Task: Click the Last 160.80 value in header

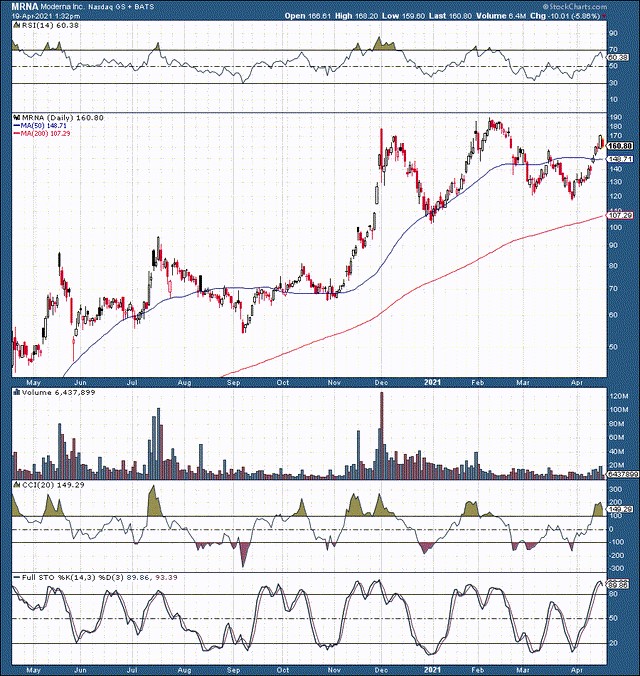Action: [x=450, y=16]
